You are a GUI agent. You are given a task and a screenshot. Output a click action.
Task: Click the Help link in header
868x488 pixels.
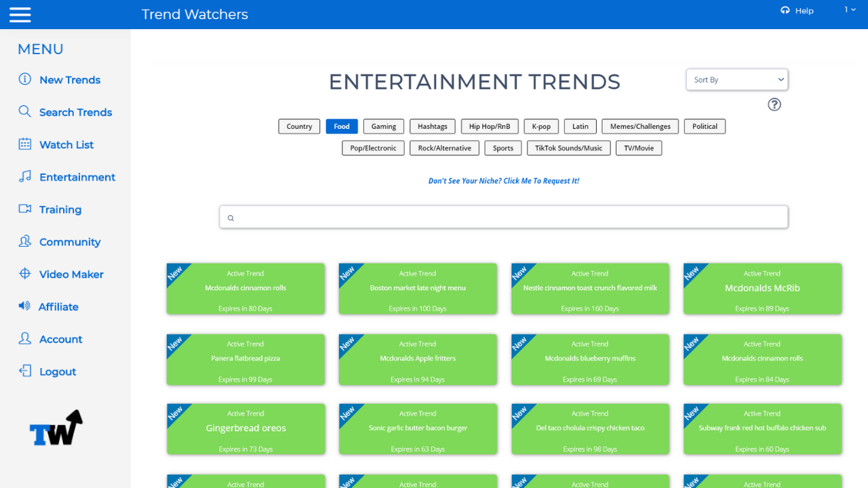tap(804, 11)
